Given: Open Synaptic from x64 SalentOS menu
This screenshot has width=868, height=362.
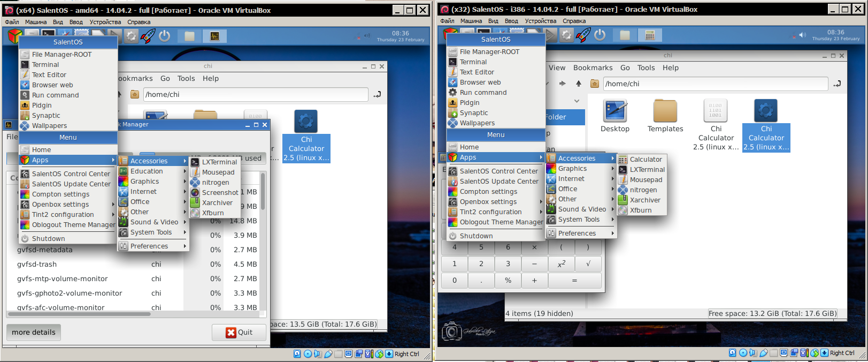Looking at the screenshot, I should pyautogui.click(x=46, y=116).
